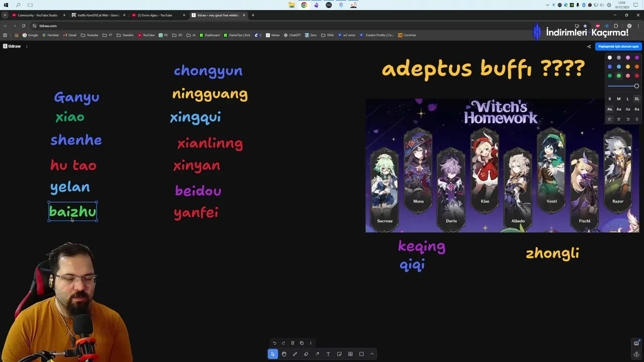Image resolution: width=644 pixels, height=362 pixels.
Task: Select the dark green color swatch
Action: tap(610, 76)
